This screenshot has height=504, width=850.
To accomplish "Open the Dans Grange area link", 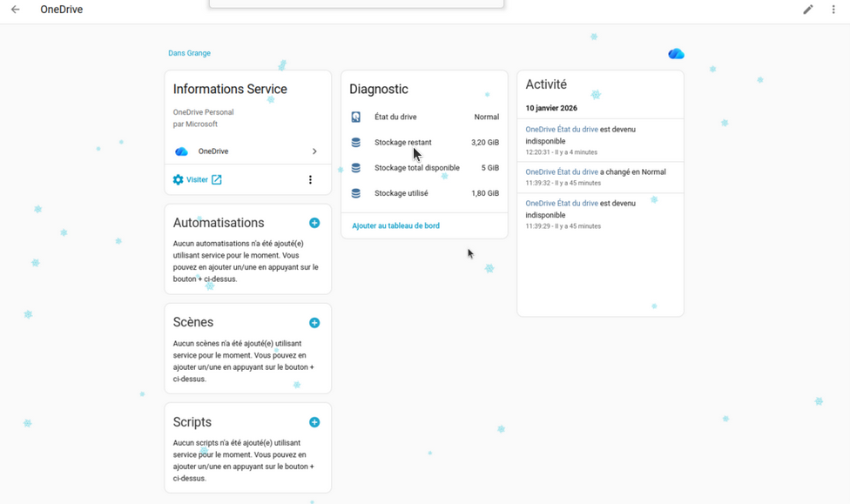I will click(x=189, y=53).
